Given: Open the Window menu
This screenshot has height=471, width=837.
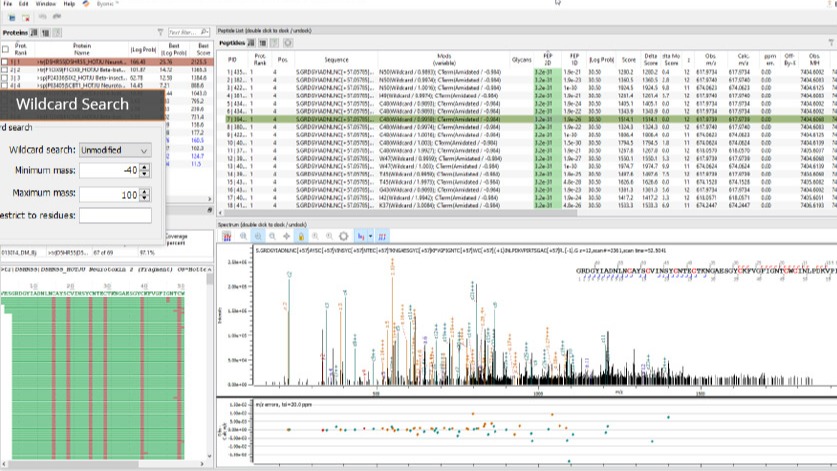Looking at the screenshot, I should point(46,4).
